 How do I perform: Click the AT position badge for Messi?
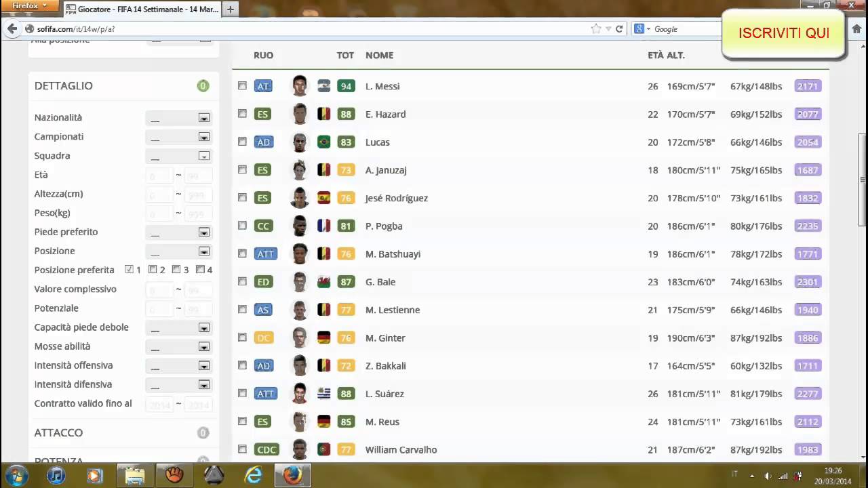263,86
